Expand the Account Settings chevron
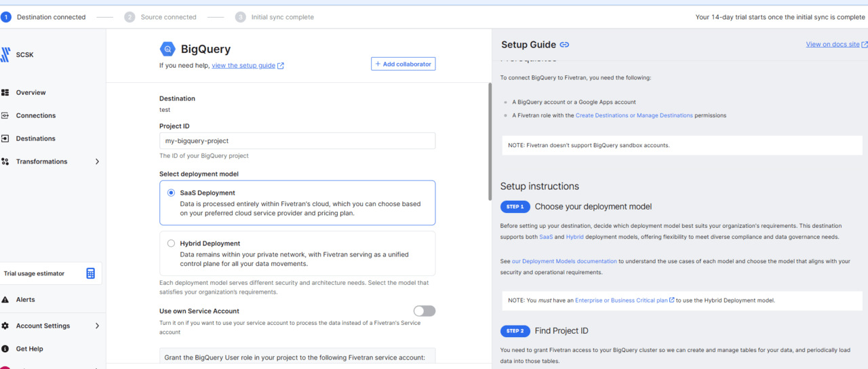Screen dimensions: 868x369 97,326
